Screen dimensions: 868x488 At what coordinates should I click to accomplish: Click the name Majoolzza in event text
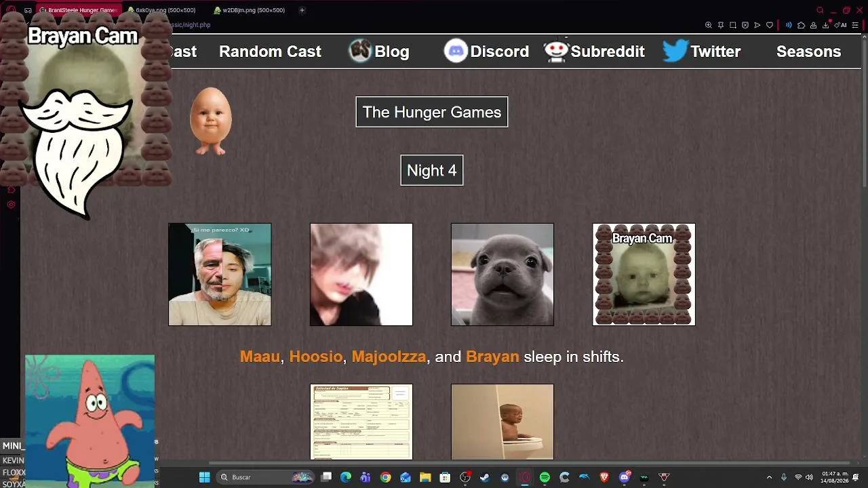click(x=389, y=357)
